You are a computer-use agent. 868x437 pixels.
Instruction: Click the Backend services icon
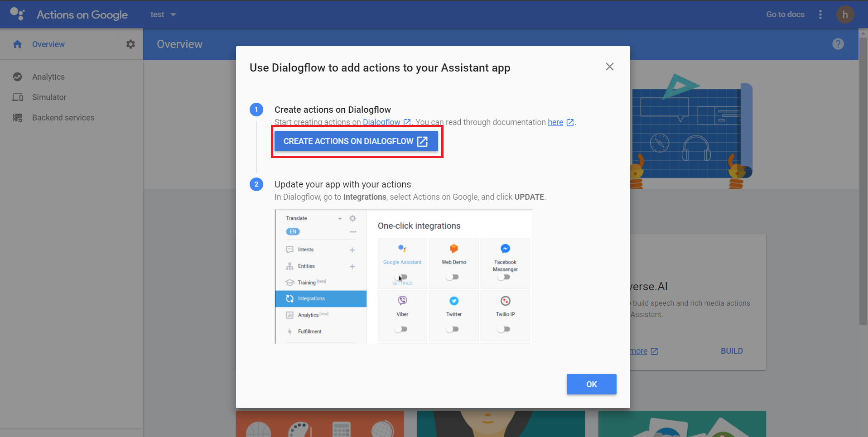coord(18,118)
